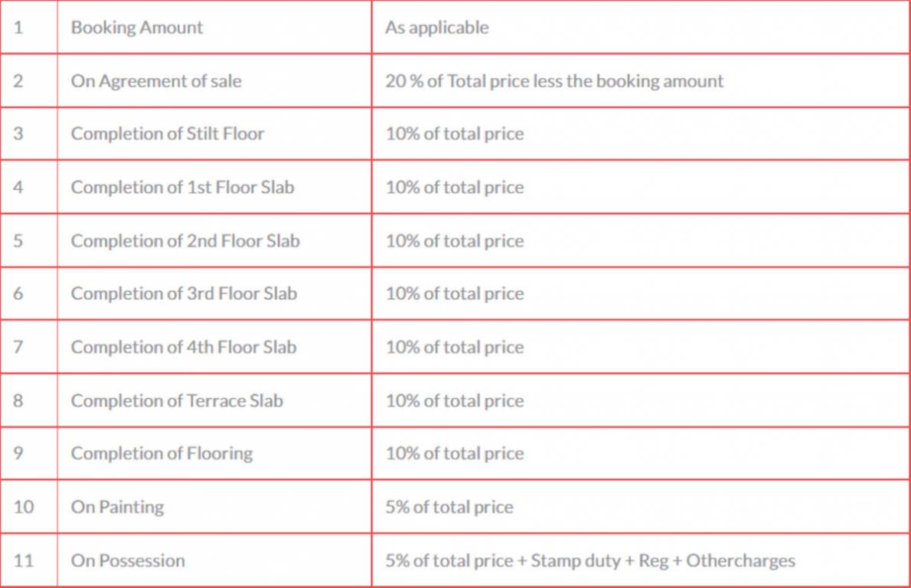Select "Completion of Terrace Slab" stage
This screenshot has width=911, height=588.
click(x=177, y=400)
